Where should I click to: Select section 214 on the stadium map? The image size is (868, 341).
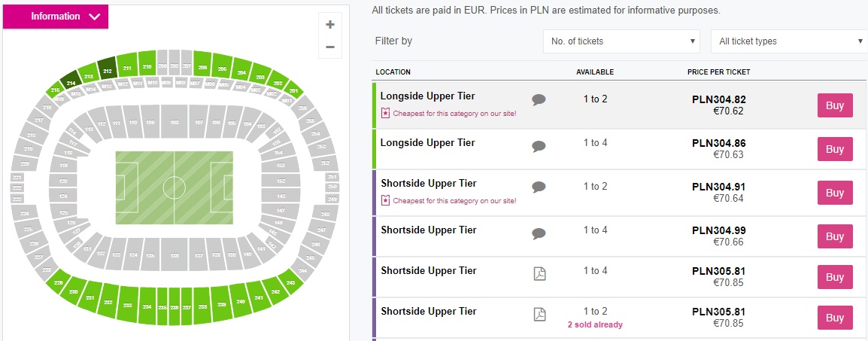[x=71, y=83]
